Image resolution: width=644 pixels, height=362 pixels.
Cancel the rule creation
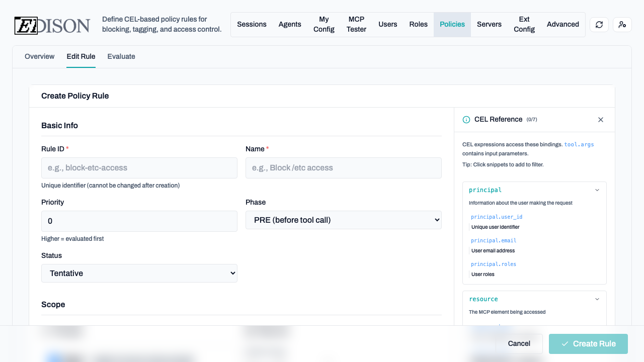point(519,344)
